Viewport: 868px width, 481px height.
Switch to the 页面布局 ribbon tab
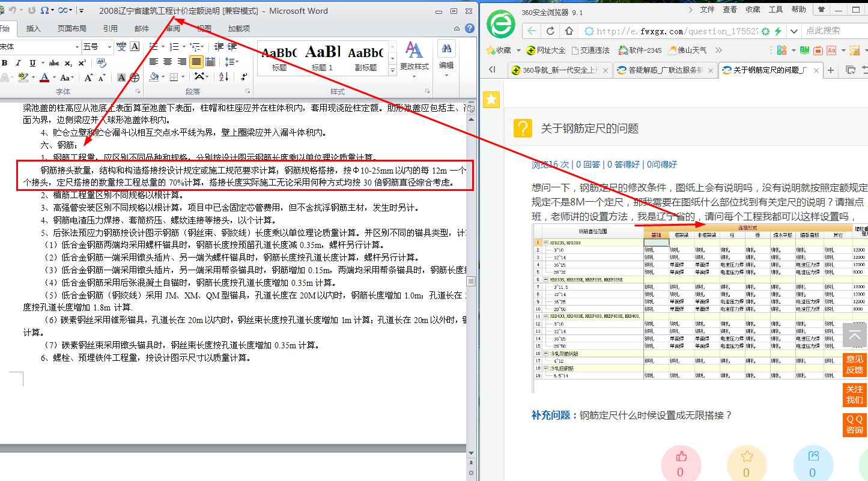pyautogui.click(x=71, y=28)
